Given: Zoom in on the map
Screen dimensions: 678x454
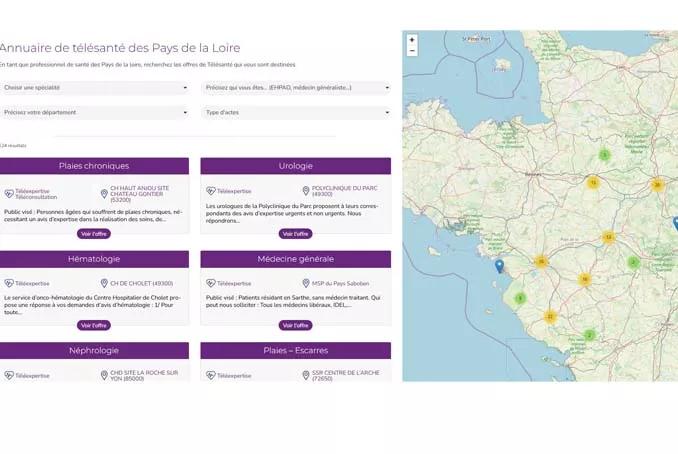Looking at the screenshot, I should click(x=412, y=40).
